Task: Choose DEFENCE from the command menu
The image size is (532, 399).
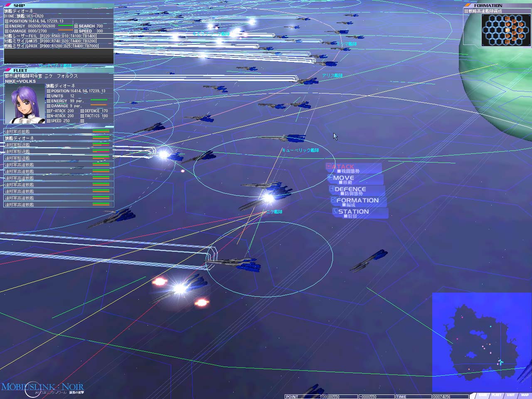Action: coord(357,190)
